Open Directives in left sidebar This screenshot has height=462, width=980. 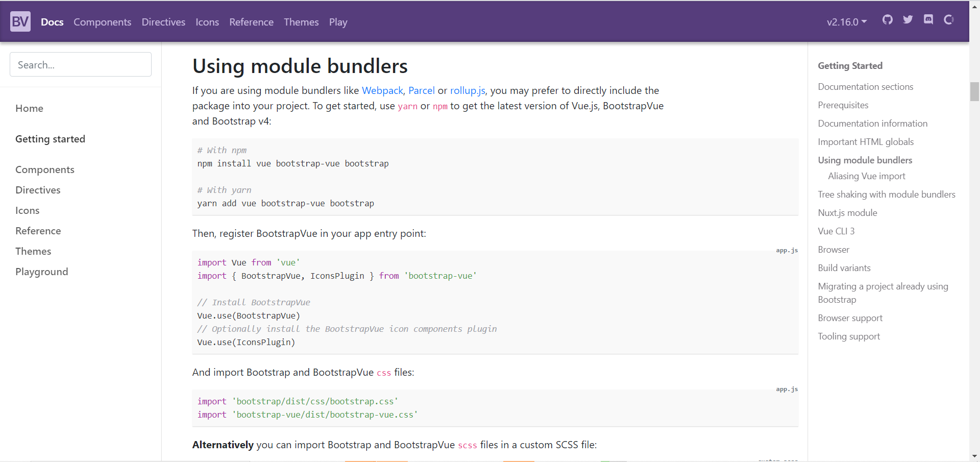[38, 190]
